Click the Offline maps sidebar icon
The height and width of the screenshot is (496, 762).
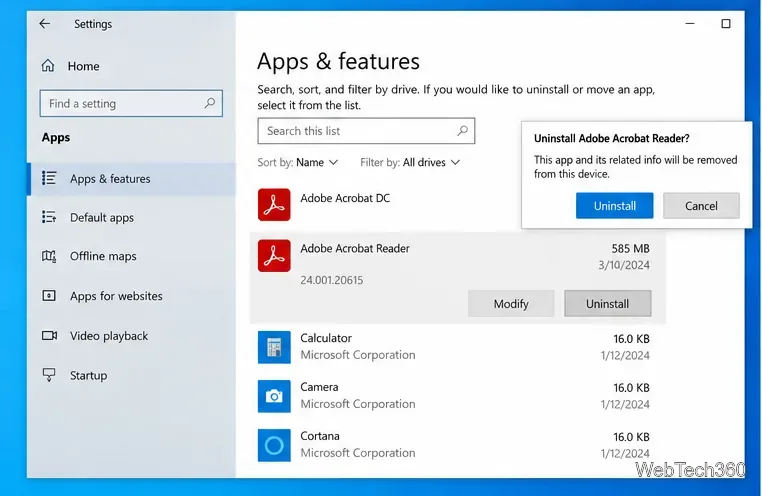tap(49, 256)
